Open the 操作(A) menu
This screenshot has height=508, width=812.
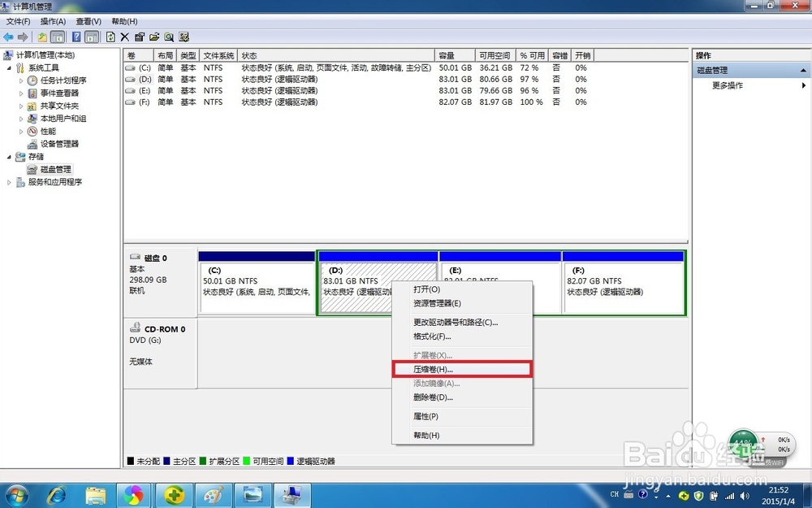coord(52,20)
